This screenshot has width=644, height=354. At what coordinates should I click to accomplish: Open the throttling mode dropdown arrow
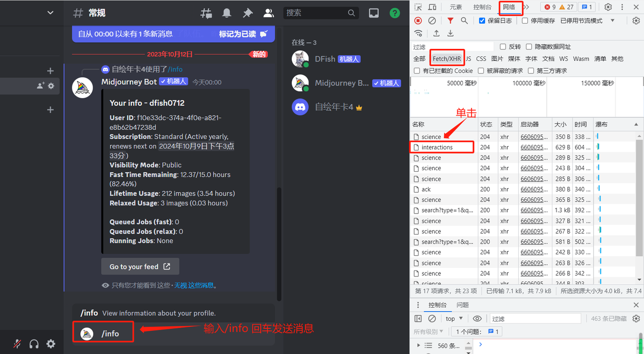pyautogui.click(x=612, y=21)
